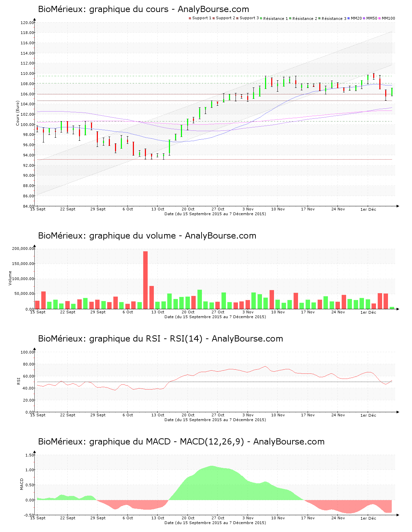Click the MM100 legend label
The image size is (412, 532).
coord(388,18)
